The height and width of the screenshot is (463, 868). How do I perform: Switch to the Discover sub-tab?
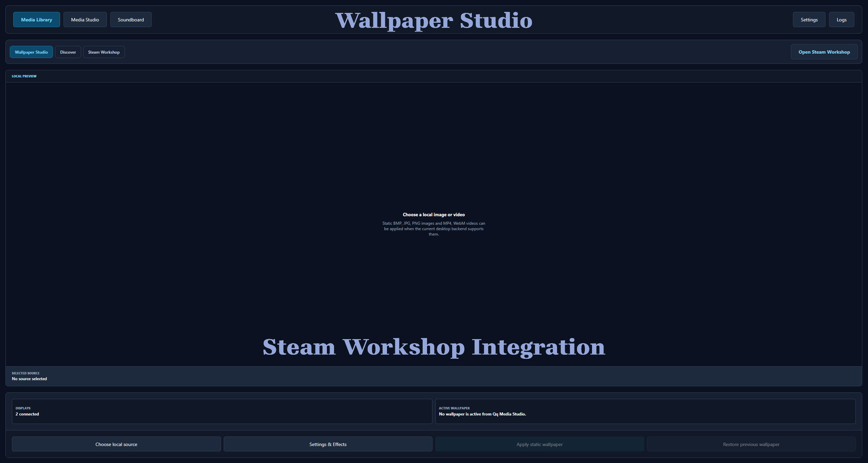68,52
